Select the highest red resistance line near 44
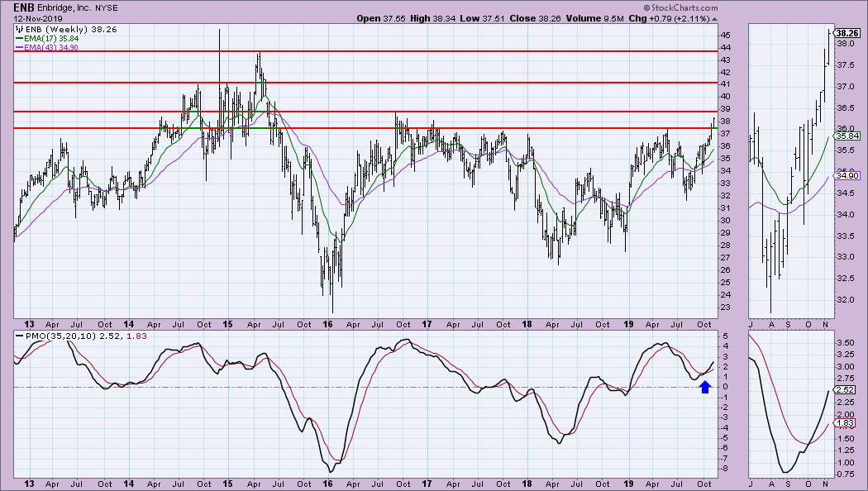 pyautogui.click(x=365, y=51)
